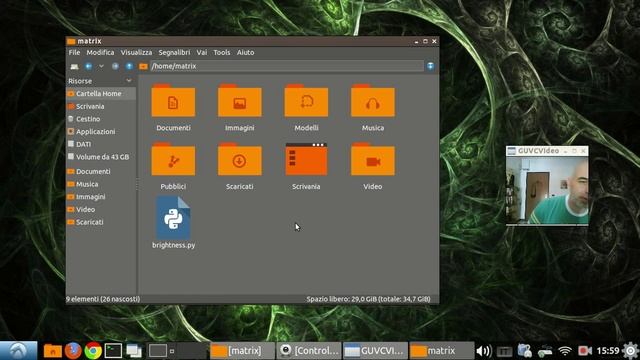This screenshot has height=360, width=640.
Task: Click the show desktop windows icon
Action: [133, 351]
